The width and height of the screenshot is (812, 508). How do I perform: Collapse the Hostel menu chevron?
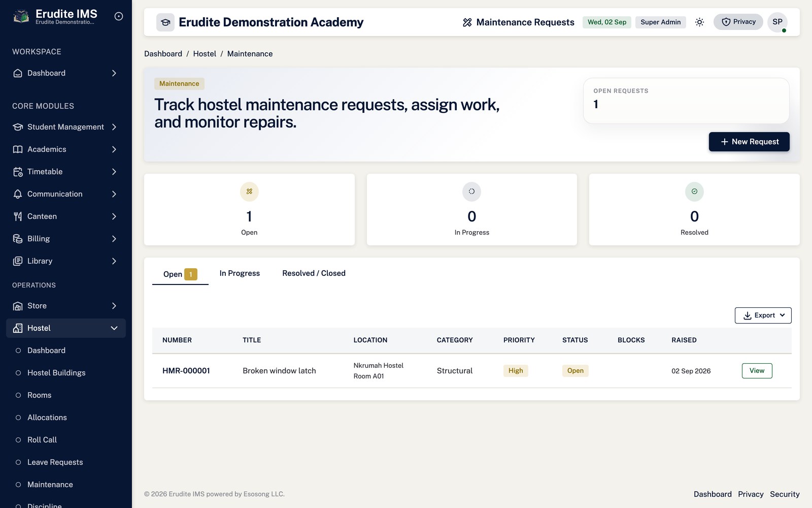114,328
